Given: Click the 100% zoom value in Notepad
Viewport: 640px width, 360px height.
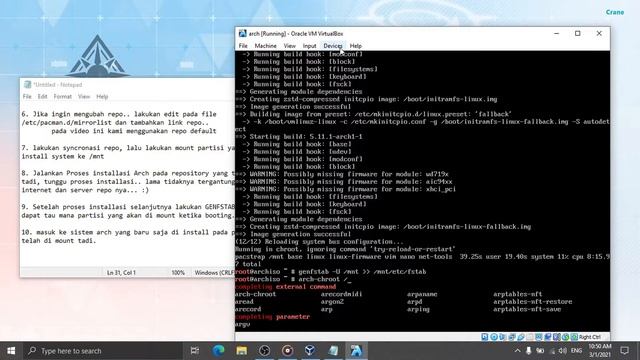Looking at the screenshot, I should click(x=178, y=272).
